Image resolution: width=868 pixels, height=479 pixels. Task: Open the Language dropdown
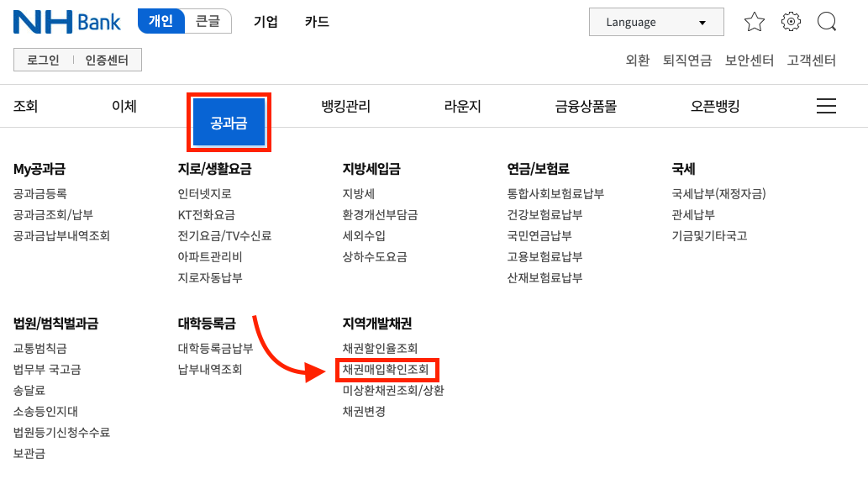[x=656, y=22]
